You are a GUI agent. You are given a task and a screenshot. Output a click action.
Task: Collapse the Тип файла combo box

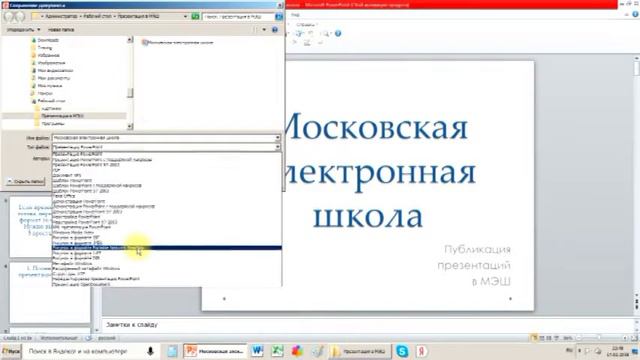click(278, 147)
